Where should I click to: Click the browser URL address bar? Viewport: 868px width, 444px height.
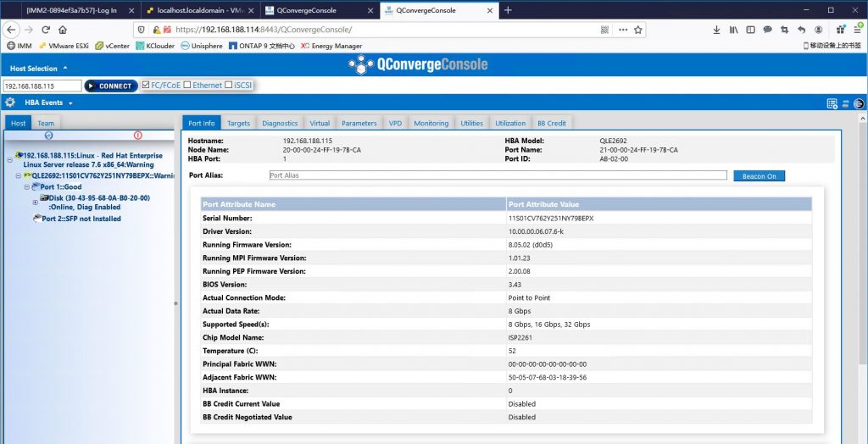point(387,30)
